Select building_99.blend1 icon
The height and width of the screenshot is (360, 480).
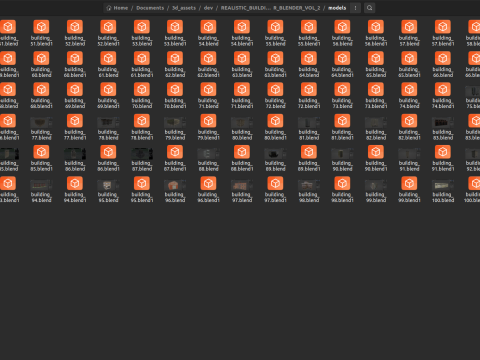coord(409,183)
